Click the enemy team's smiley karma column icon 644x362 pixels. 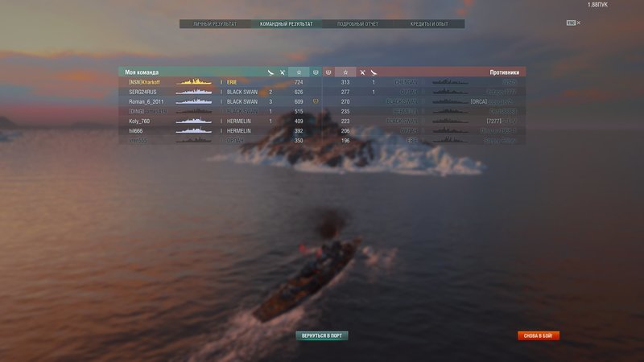point(328,72)
